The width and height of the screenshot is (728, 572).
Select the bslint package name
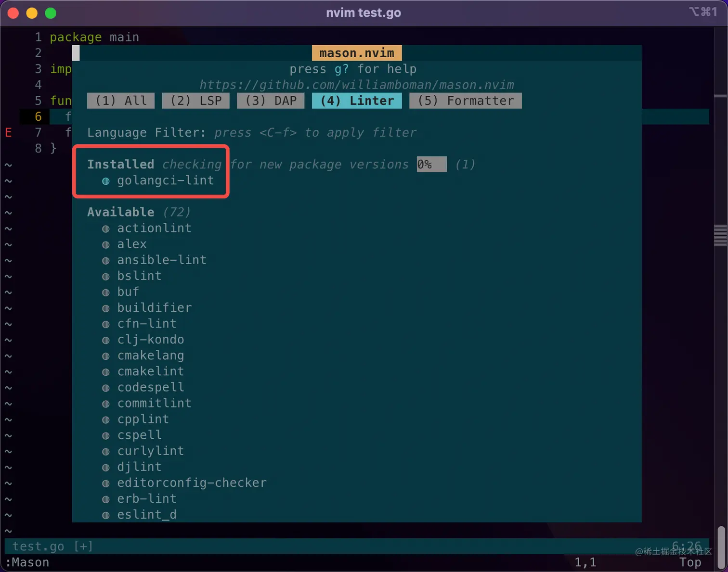tap(140, 276)
